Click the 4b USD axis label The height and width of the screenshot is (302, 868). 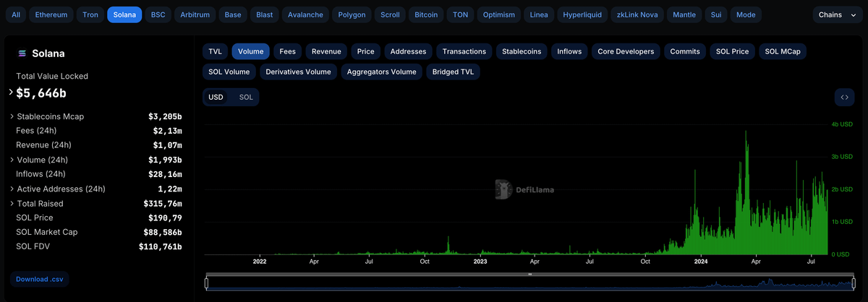tap(842, 125)
